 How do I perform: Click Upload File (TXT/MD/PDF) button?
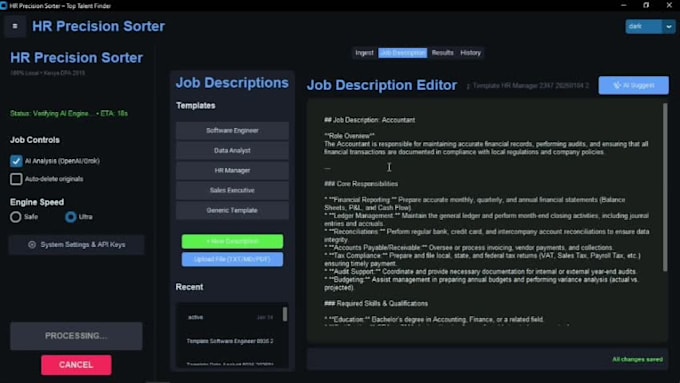click(x=232, y=259)
